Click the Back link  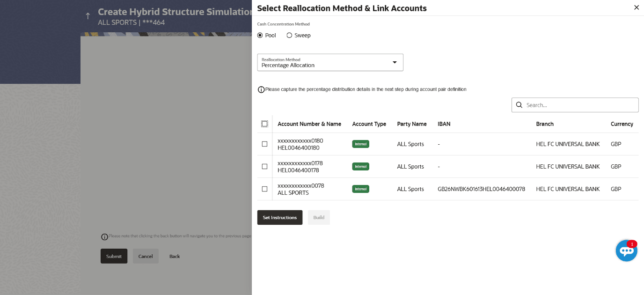(x=175, y=256)
